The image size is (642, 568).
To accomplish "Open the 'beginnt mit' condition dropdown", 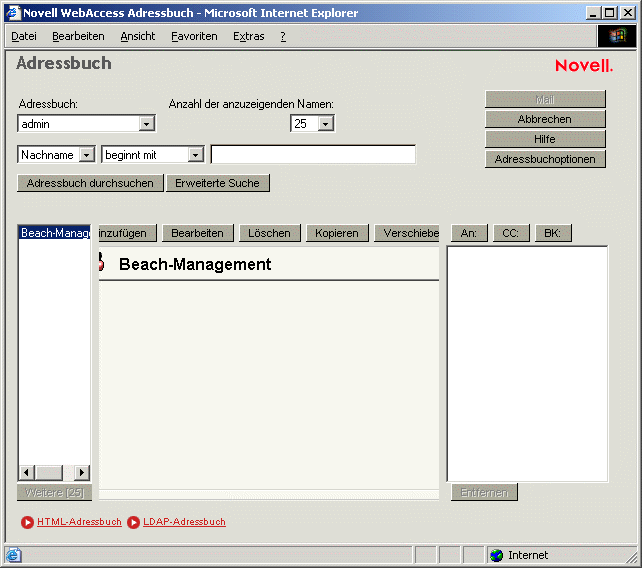I will [x=195, y=155].
